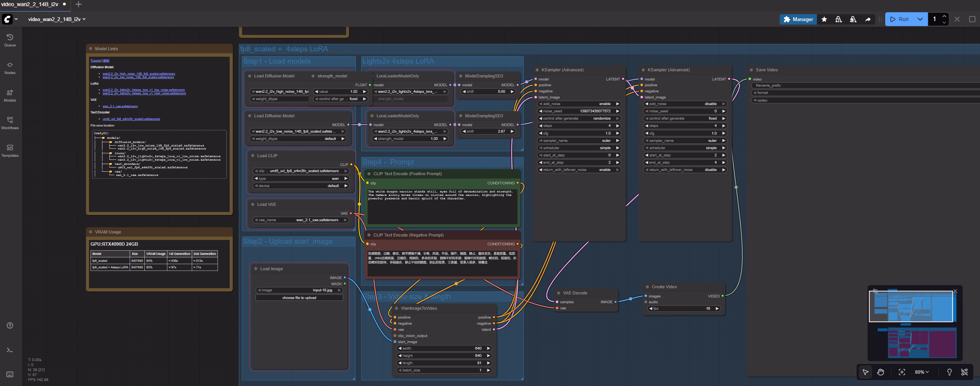Open the Templates sidebar panel
The height and width of the screenshot is (386, 980).
[10, 150]
